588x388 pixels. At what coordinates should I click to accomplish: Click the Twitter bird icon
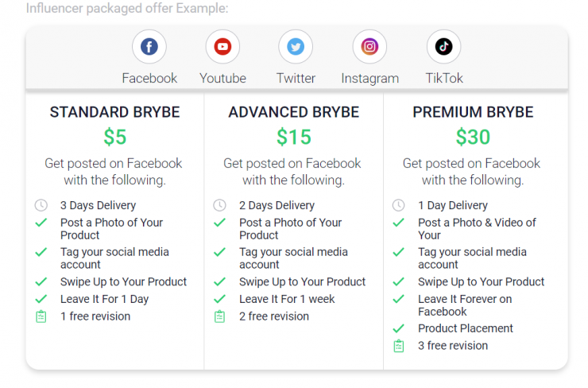point(296,47)
